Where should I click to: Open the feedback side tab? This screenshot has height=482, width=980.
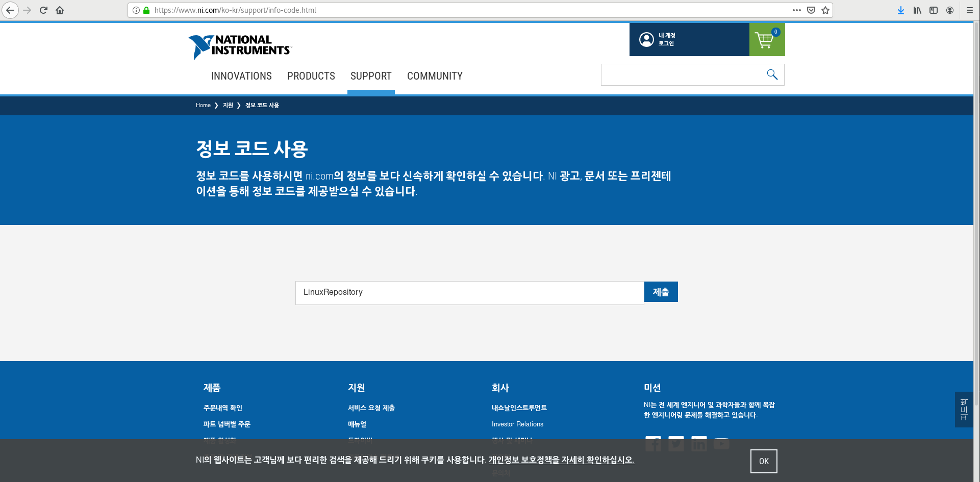pyautogui.click(x=964, y=409)
